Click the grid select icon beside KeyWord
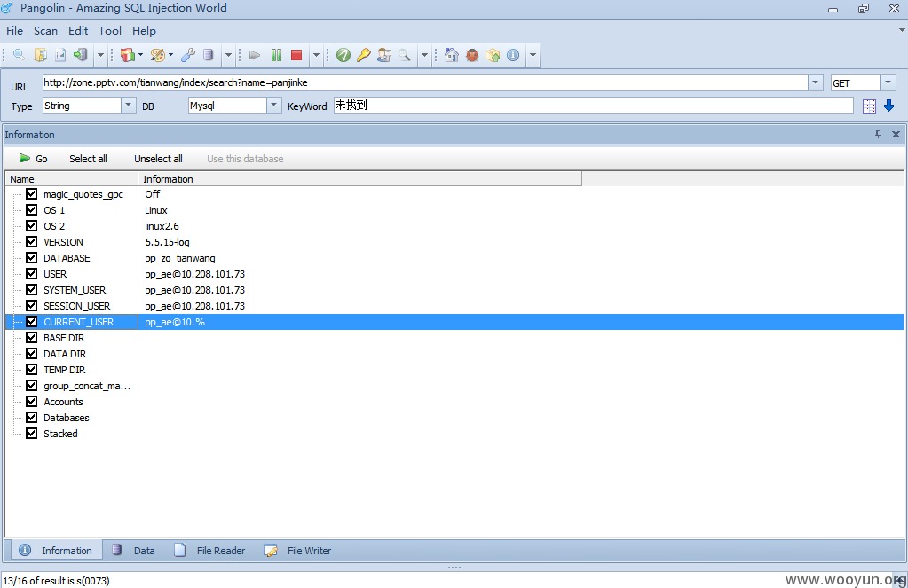This screenshot has height=588, width=908. pyautogui.click(x=869, y=106)
